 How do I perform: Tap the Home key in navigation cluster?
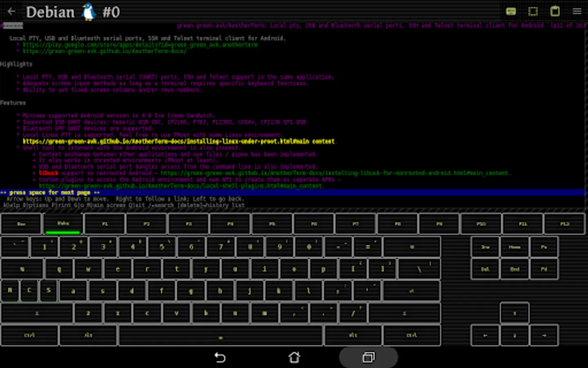click(514, 247)
